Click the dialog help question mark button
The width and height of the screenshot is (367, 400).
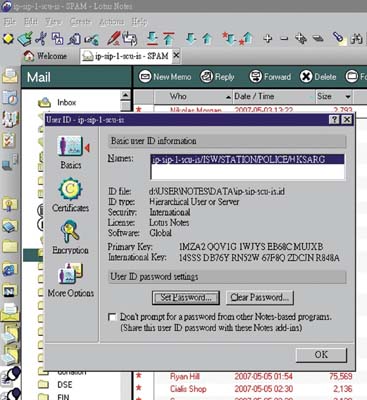pyautogui.click(x=334, y=119)
